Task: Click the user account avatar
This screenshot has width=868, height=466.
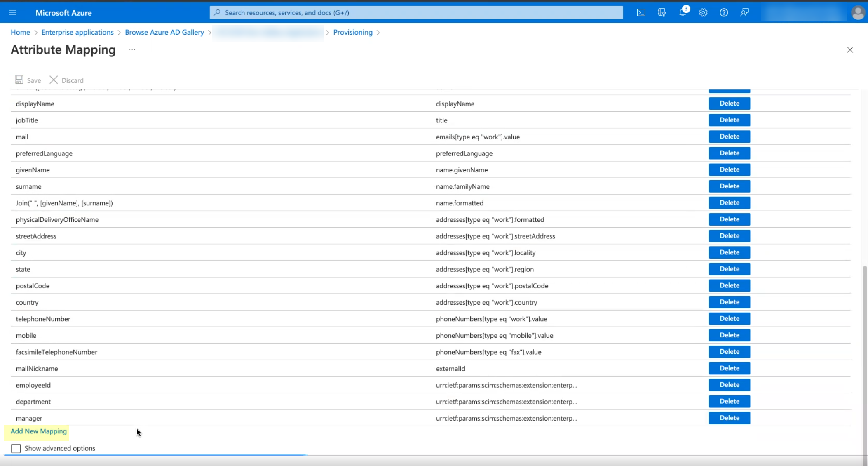Action: pyautogui.click(x=858, y=13)
